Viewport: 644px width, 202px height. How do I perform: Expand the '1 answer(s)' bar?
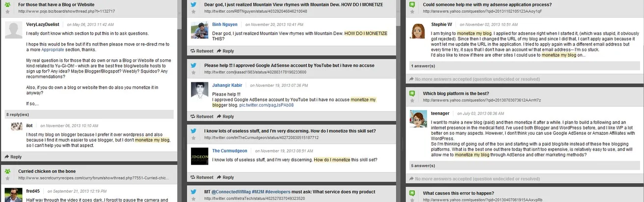click(x=525, y=66)
